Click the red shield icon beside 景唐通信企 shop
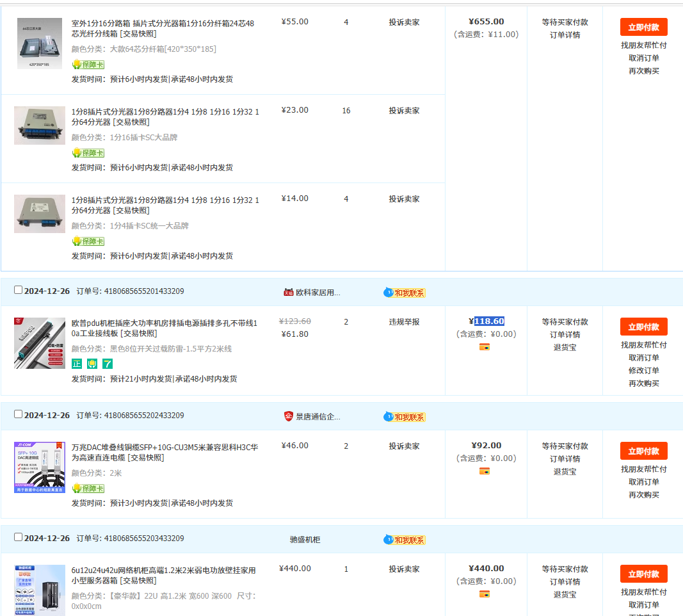Screen dimensions: 683x616 pyautogui.click(x=288, y=416)
